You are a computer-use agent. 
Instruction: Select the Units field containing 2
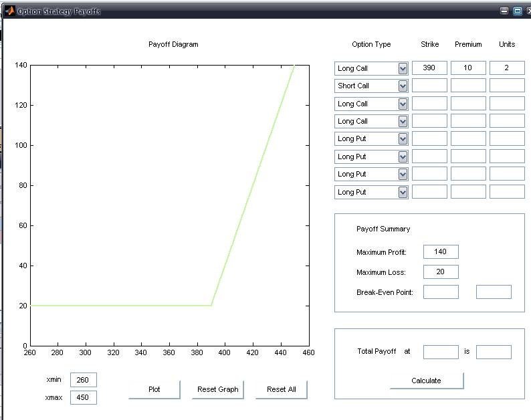tap(507, 68)
